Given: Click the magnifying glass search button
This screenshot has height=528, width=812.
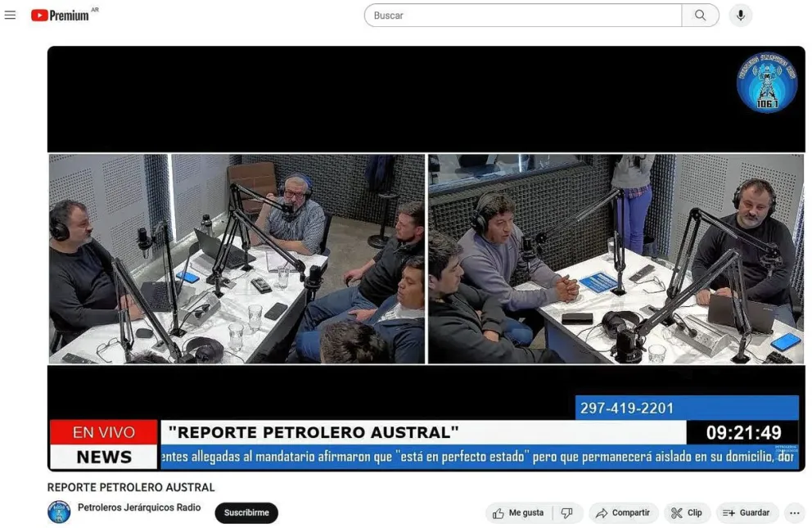Looking at the screenshot, I should pyautogui.click(x=700, y=16).
